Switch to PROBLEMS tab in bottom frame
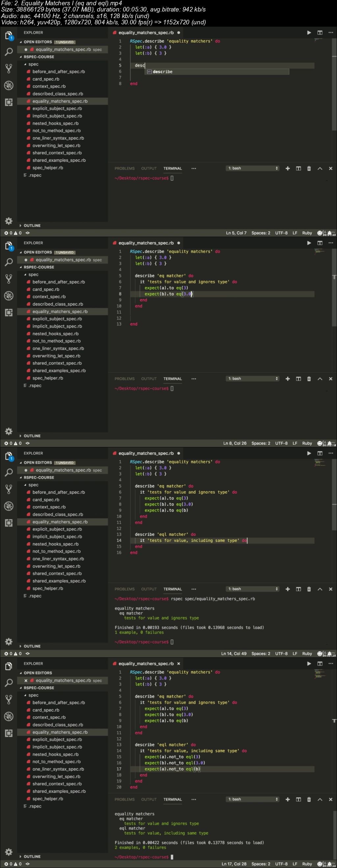The image size is (337, 868). coord(124,799)
